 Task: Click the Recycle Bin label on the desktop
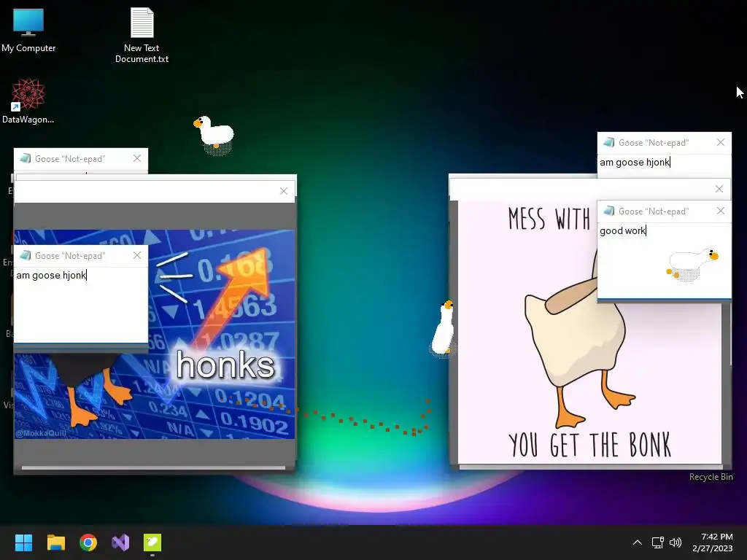[x=711, y=477]
